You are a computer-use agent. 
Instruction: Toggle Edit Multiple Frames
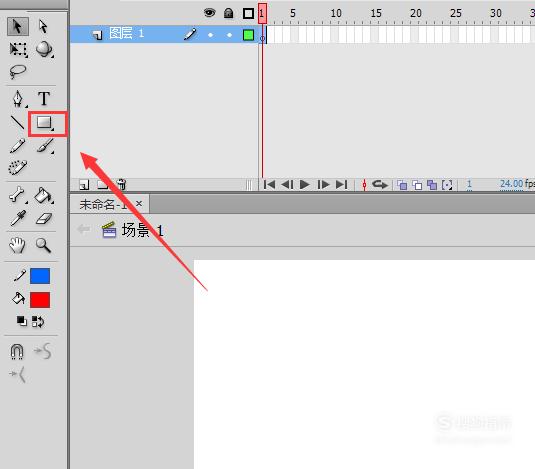tap(432, 185)
